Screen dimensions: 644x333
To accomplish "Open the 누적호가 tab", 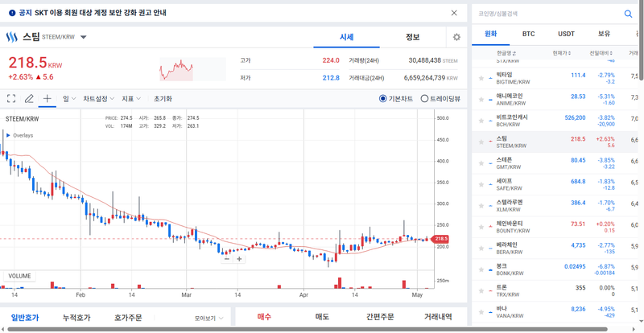I will (76, 318).
